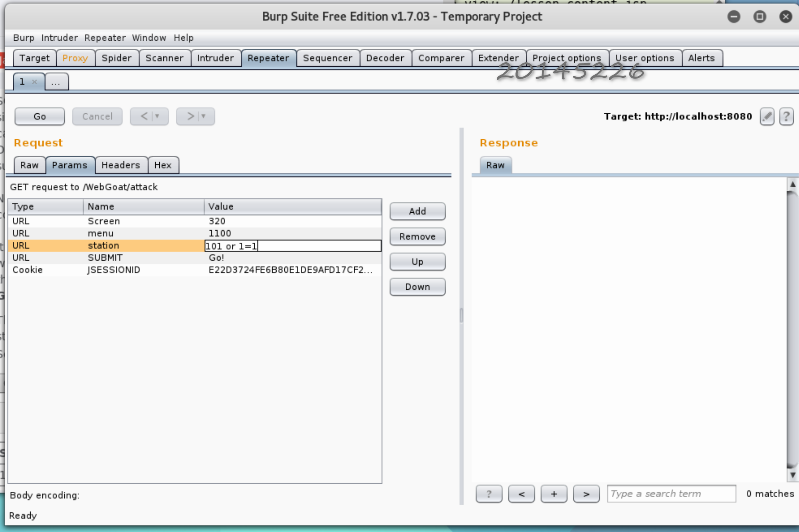Click the Value column header
The width and height of the screenshot is (799, 532).
[293, 206]
